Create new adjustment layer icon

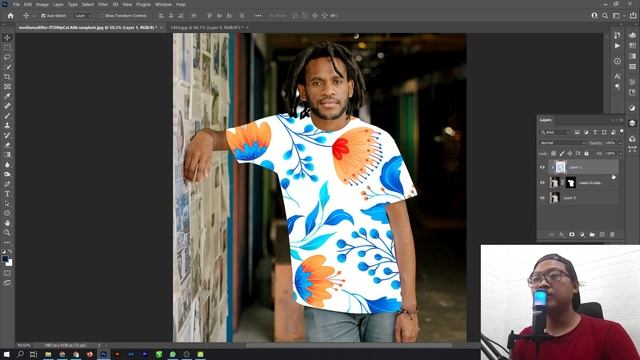pos(582,235)
